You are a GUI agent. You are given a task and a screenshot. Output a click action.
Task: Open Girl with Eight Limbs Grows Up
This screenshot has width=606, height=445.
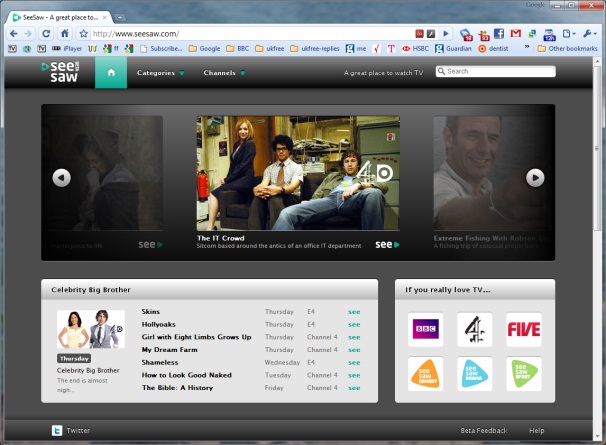196,337
